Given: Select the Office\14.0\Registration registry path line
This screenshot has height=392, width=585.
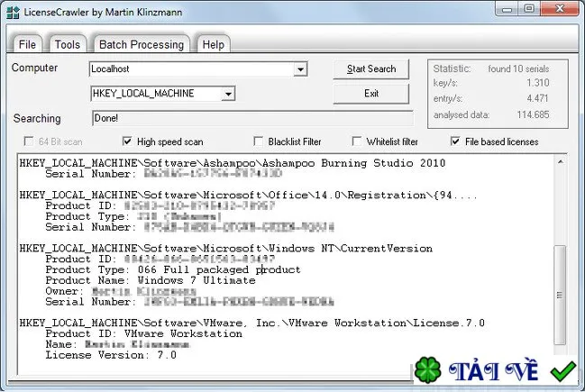Looking at the screenshot, I should 248,195.
